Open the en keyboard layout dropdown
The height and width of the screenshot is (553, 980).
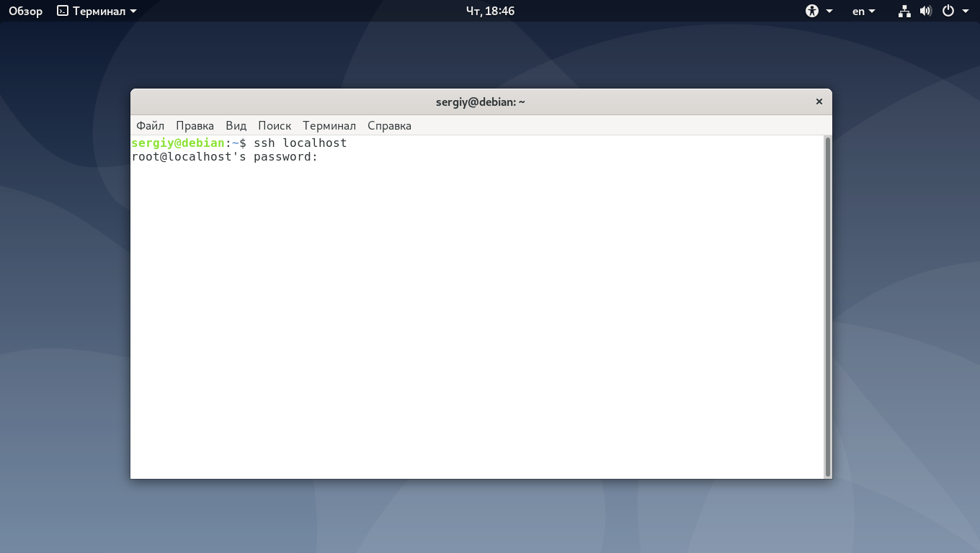(x=864, y=11)
